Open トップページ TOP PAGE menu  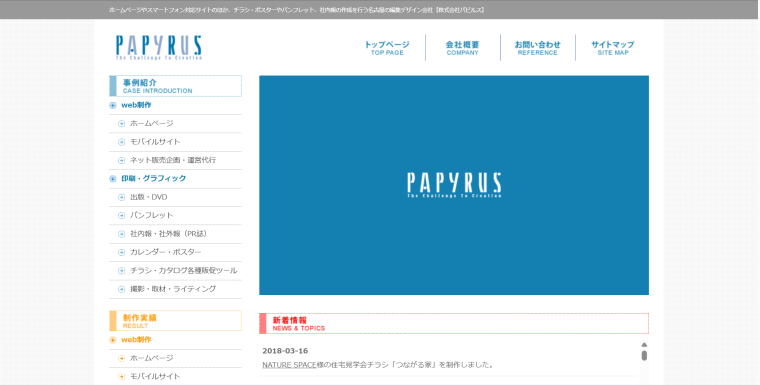(x=387, y=48)
